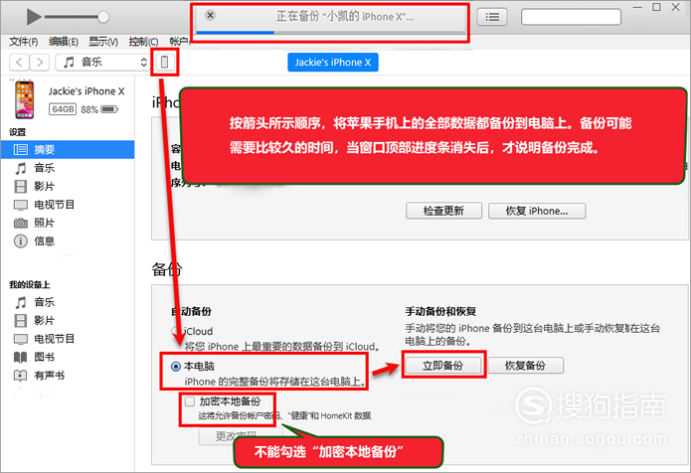This screenshot has height=473, width=691.
Task: Go back with the left arrow button
Action: pyautogui.click(x=19, y=62)
